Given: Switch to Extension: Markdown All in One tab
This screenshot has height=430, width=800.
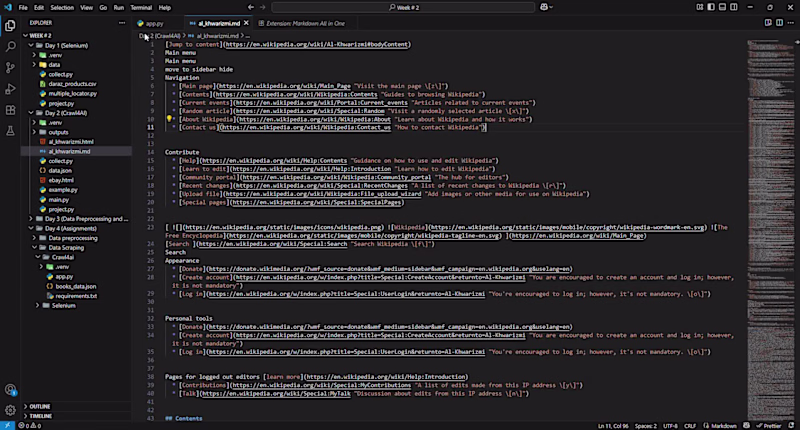Looking at the screenshot, I should [x=305, y=23].
